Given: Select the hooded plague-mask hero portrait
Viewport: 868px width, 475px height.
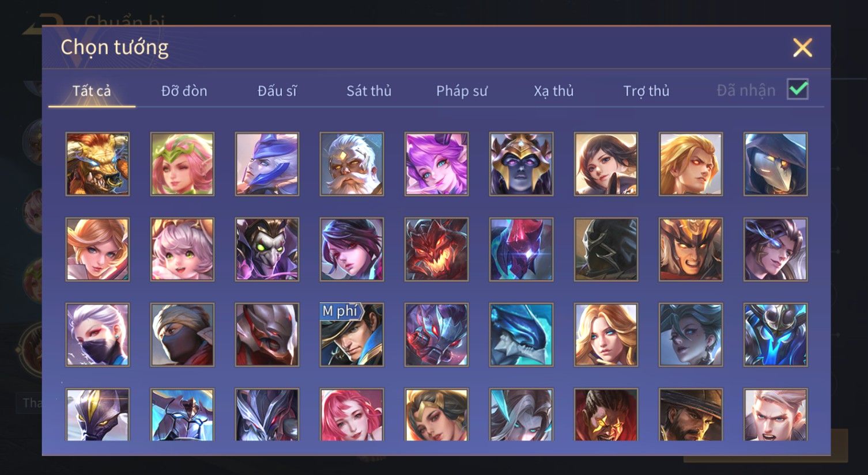Looking at the screenshot, I should point(775,164).
